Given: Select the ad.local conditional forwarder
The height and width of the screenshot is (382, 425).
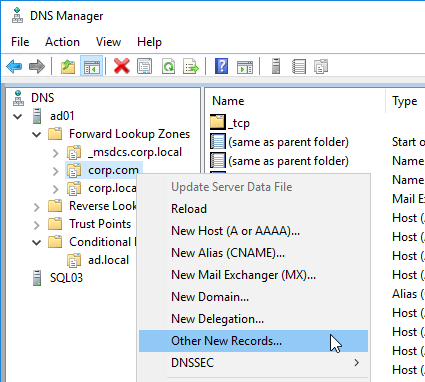Looking at the screenshot, I should [x=108, y=260].
